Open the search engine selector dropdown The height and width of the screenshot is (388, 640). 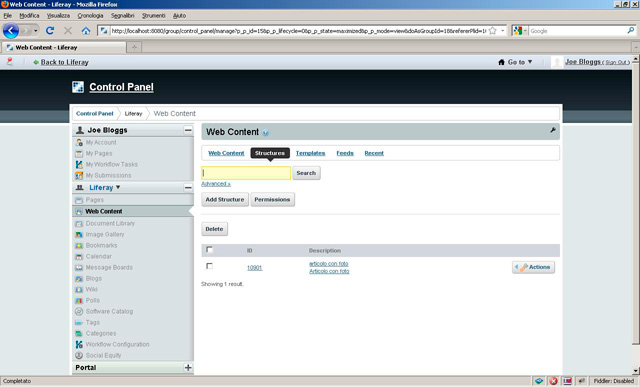pos(520,31)
